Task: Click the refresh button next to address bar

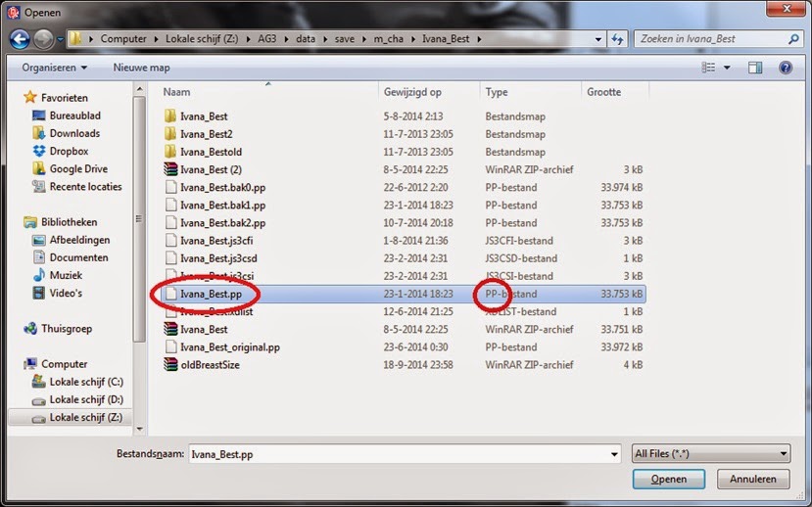Action: 617,39
